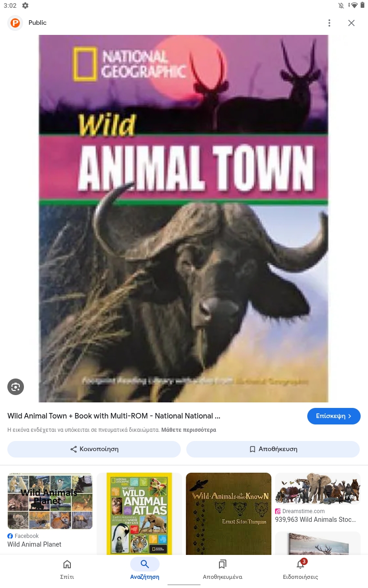Open the three-dot overflow menu
The image size is (368, 588).
pos(329,23)
